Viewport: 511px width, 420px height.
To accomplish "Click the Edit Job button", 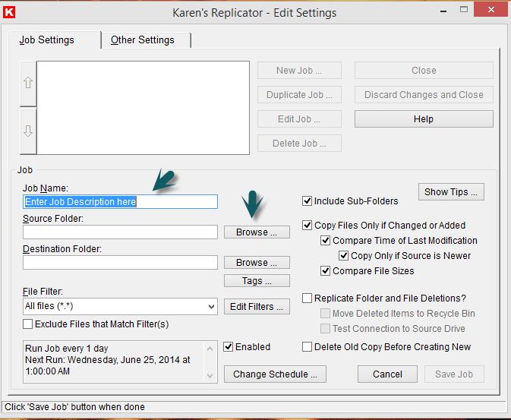I will (x=299, y=119).
